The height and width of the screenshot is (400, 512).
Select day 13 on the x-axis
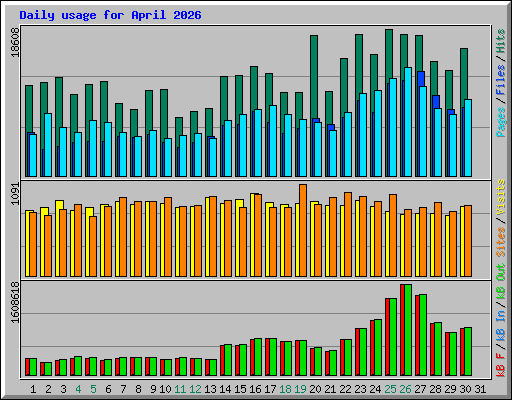point(210,389)
